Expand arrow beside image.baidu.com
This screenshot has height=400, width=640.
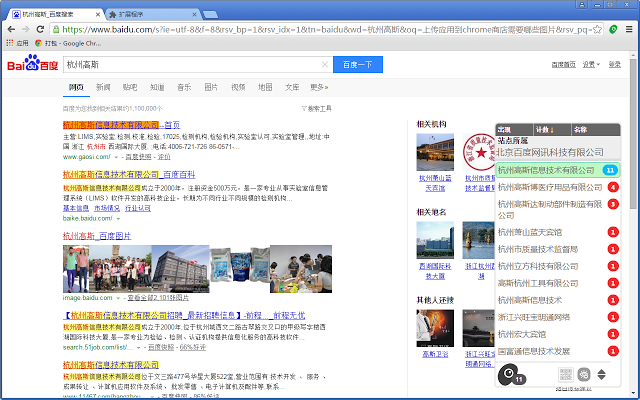click(118, 298)
